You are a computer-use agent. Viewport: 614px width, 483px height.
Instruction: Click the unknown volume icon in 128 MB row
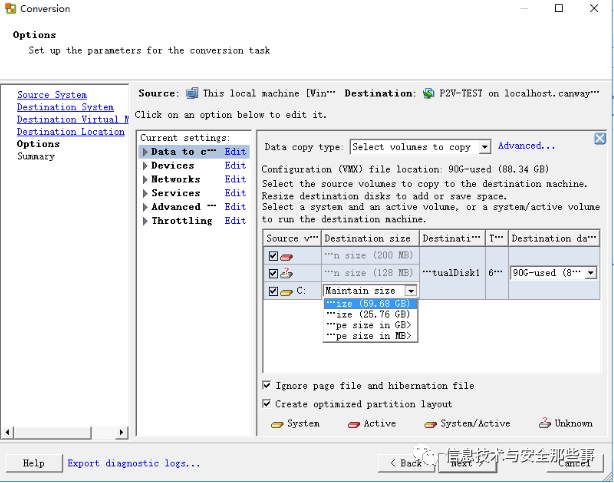coord(287,273)
